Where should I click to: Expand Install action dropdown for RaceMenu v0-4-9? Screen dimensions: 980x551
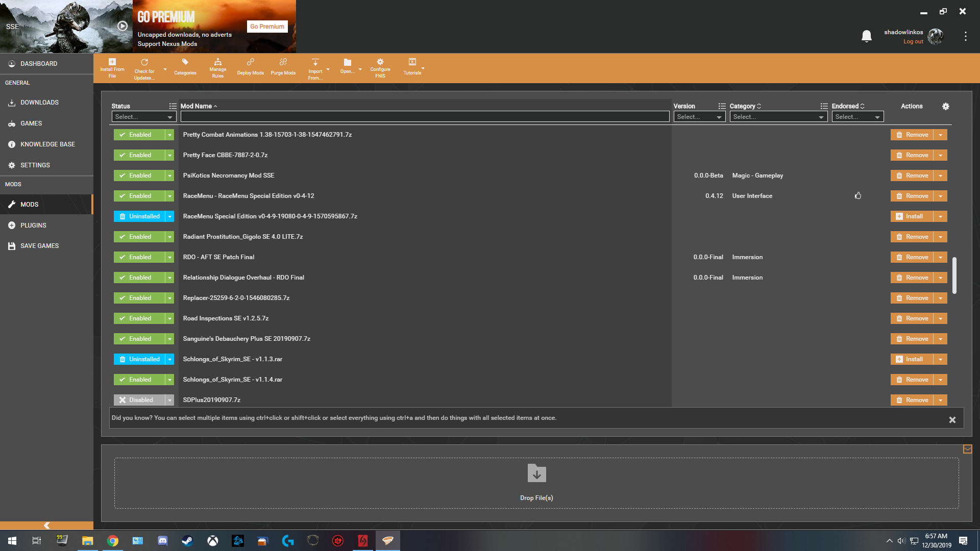(x=940, y=216)
